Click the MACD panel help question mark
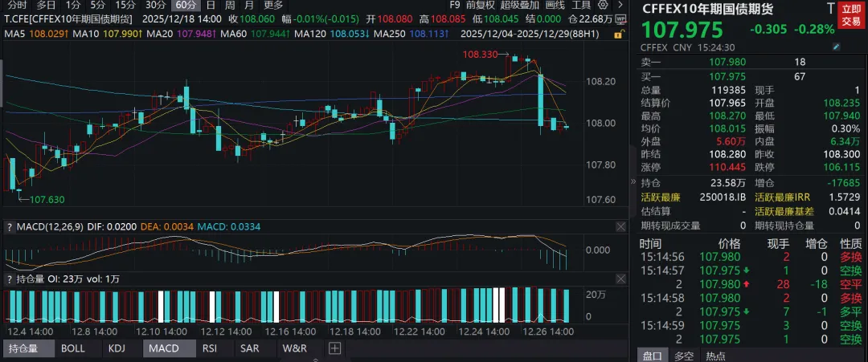The height and width of the screenshot is (362, 868). (9, 228)
